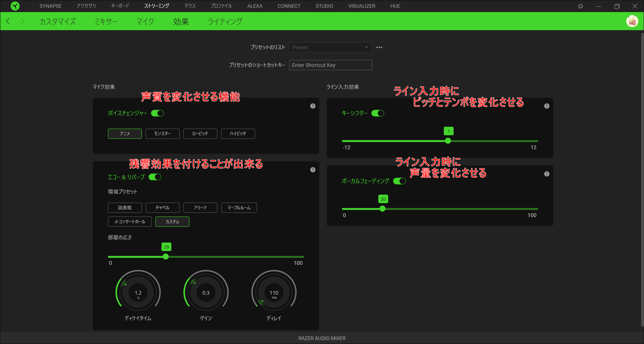
Task: Select ローピッチ voice preset
Action: coord(200,134)
